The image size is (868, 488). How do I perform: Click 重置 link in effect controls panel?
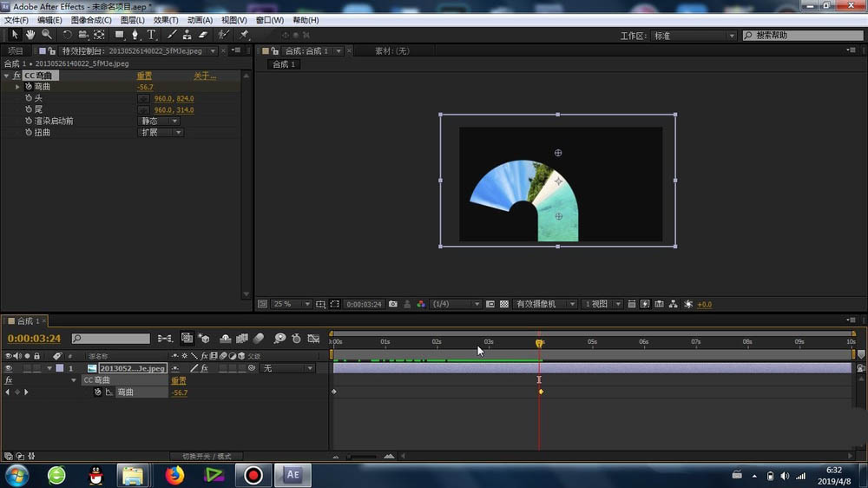[144, 76]
